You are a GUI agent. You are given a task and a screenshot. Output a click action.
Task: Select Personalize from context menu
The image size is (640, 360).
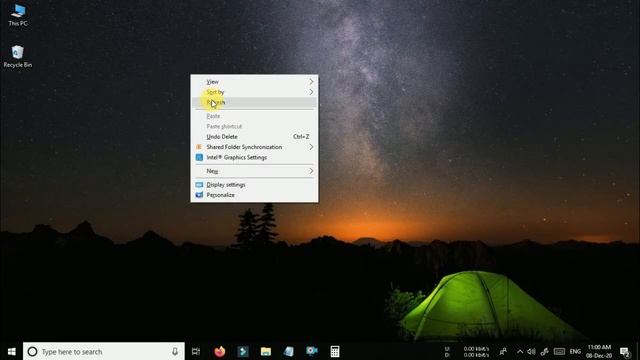[254, 195]
